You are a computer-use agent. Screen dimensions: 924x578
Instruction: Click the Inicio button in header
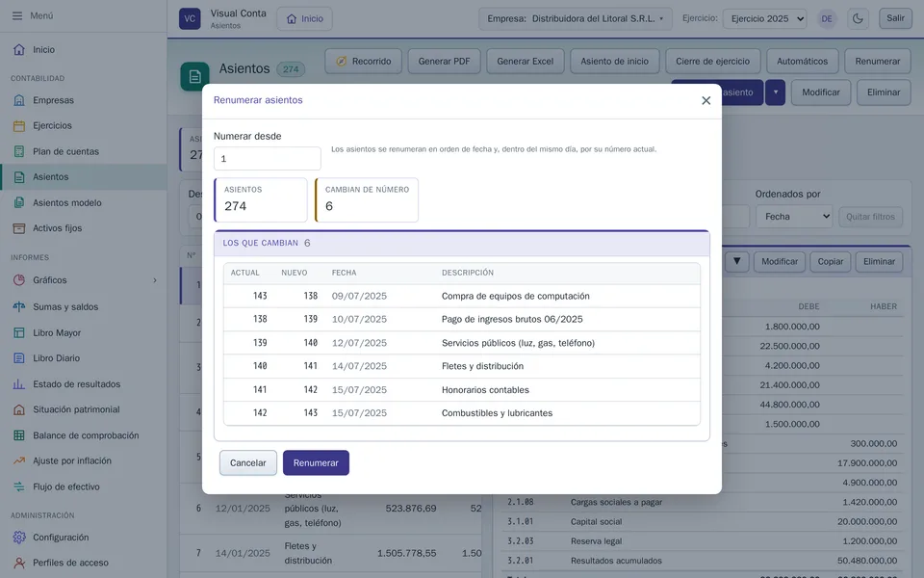coord(305,19)
